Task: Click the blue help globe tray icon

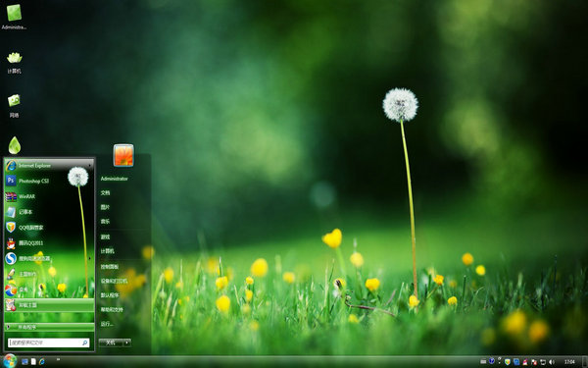Action: tap(492, 361)
